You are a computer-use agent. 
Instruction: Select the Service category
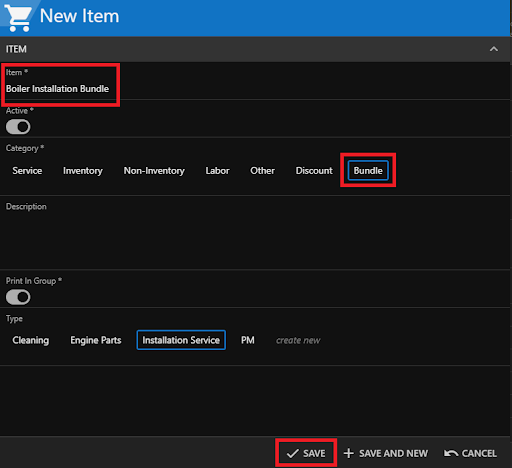click(27, 171)
